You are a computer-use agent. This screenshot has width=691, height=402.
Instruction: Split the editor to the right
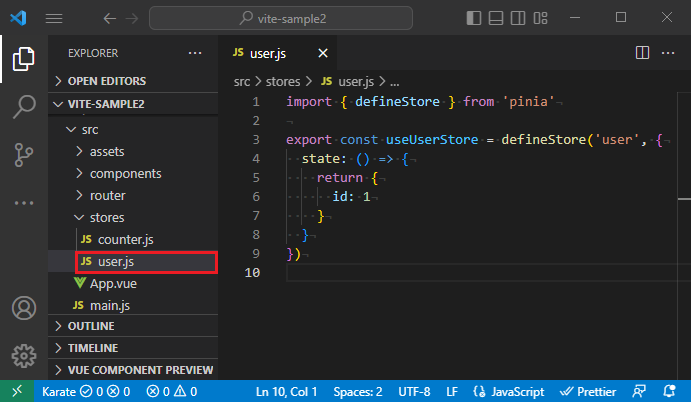click(642, 53)
